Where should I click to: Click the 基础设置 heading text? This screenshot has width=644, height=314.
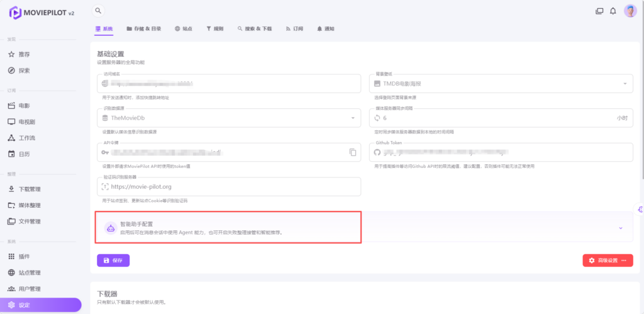pyautogui.click(x=111, y=54)
